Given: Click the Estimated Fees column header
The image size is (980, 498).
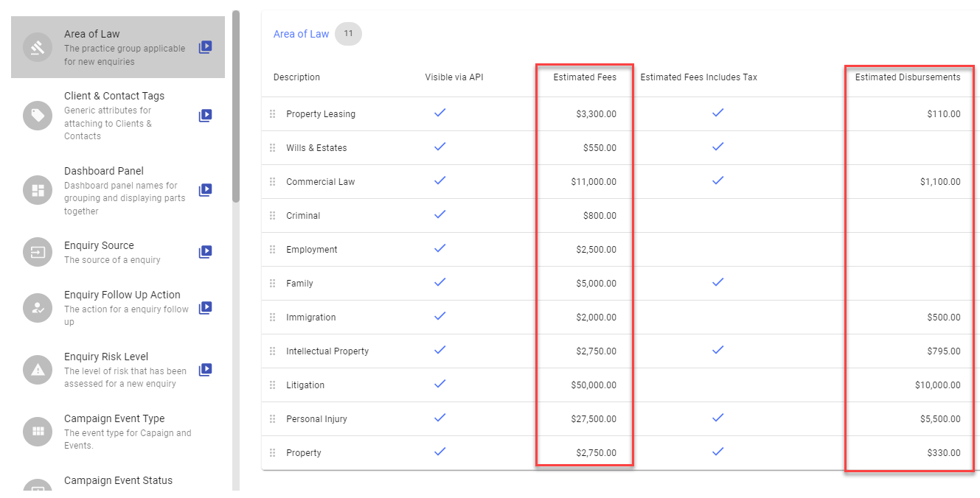Looking at the screenshot, I should click(x=585, y=77).
